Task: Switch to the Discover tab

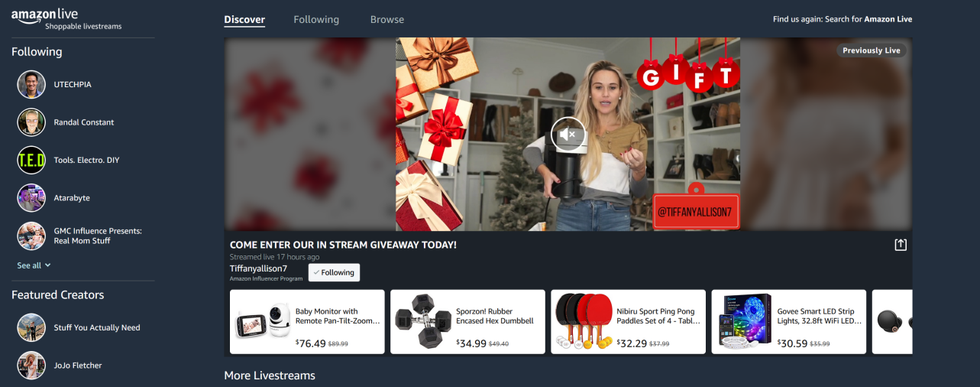Action: point(244,20)
